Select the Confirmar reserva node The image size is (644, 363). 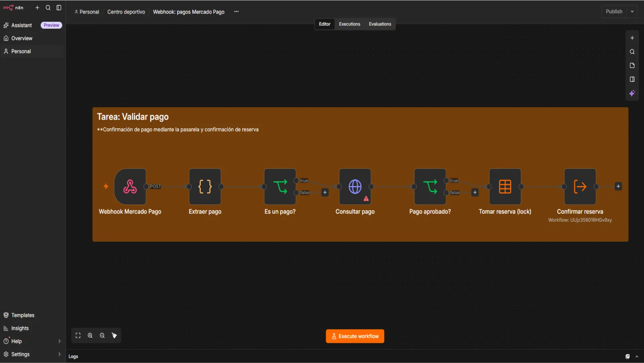click(580, 186)
